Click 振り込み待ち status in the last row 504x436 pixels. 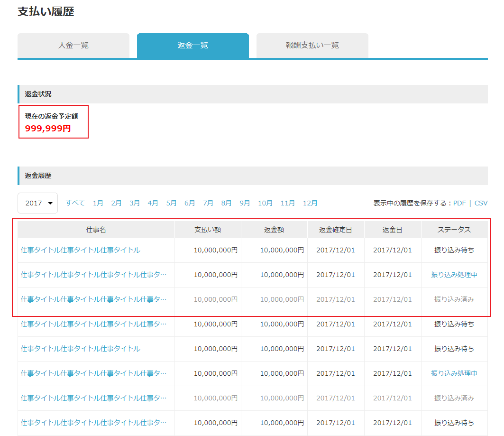click(454, 423)
